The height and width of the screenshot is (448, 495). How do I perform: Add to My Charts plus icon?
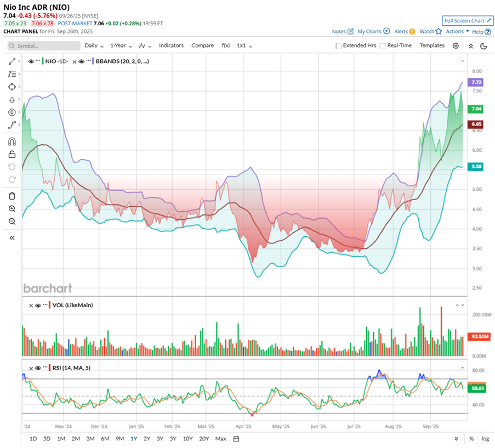click(386, 31)
